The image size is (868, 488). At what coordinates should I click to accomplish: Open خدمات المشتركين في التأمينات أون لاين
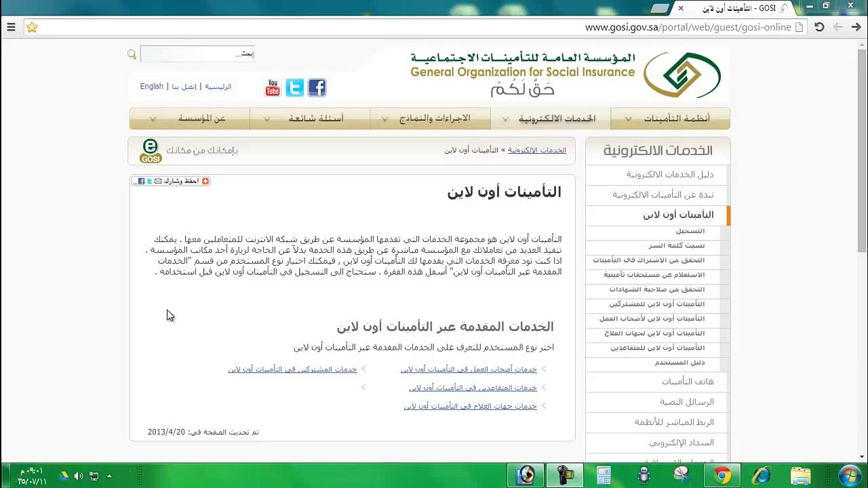[292, 369]
